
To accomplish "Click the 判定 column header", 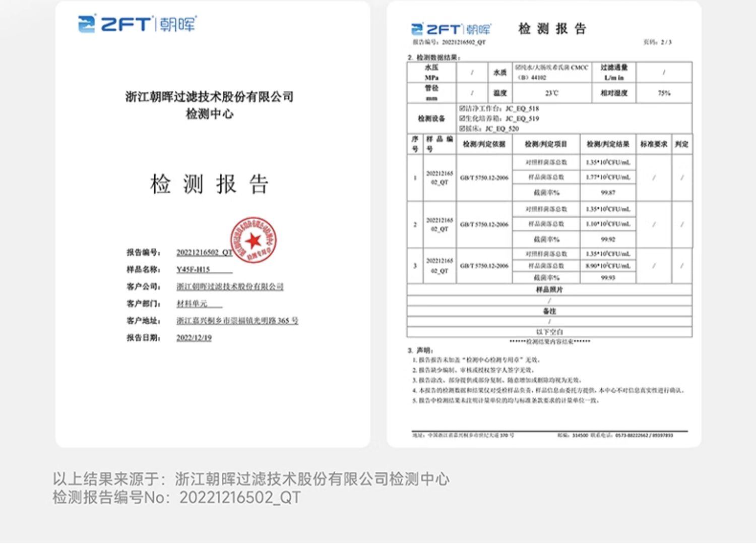I will pyautogui.click(x=682, y=144).
